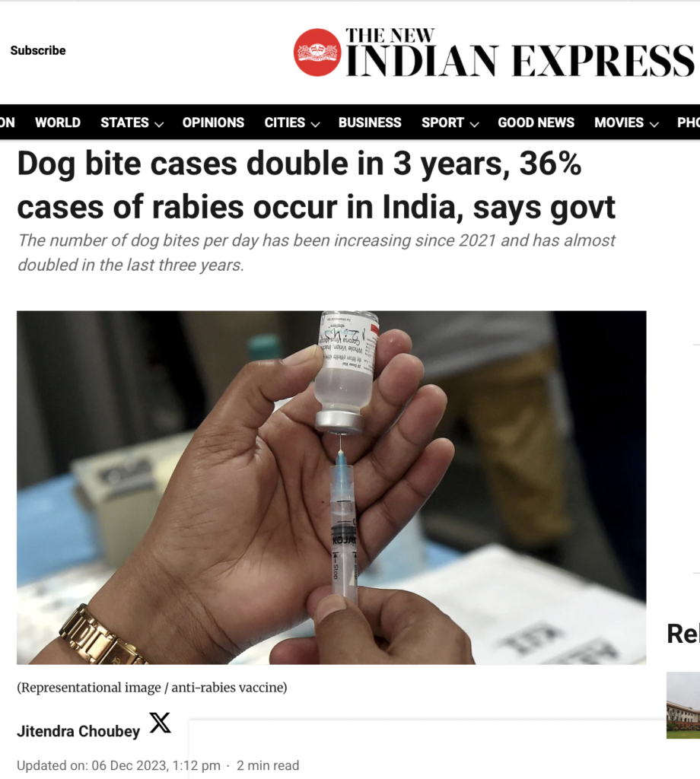The height and width of the screenshot is (779, 700).
Task: Select the Cities menu label
Action: click(285, 122)
